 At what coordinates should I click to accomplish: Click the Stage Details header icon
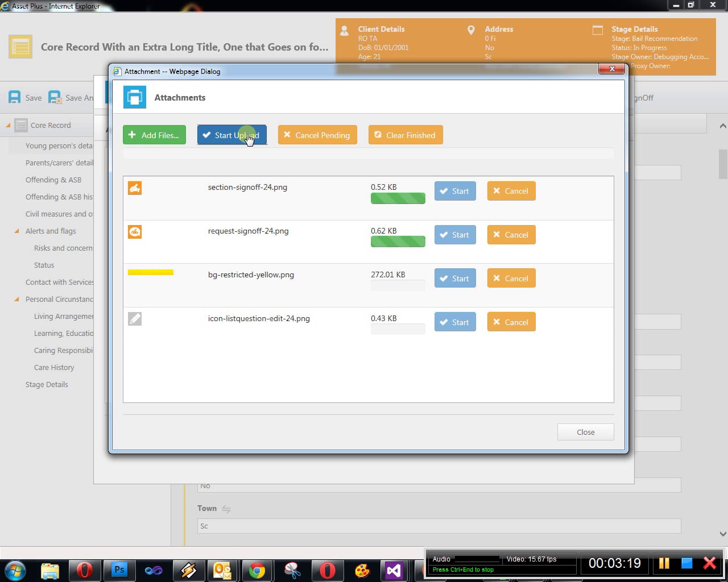pyautogui.click(x=598, y=30)
